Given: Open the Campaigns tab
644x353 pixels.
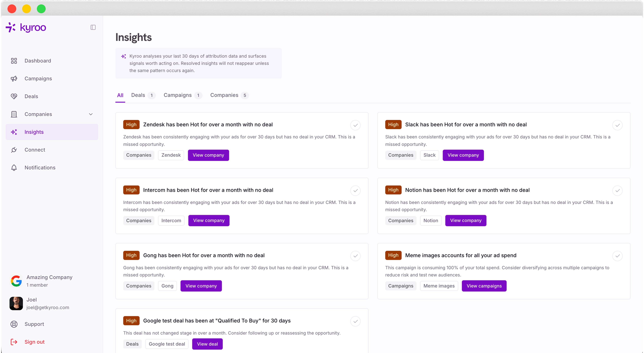Looking at the screenshot, I should pos(183,95).
